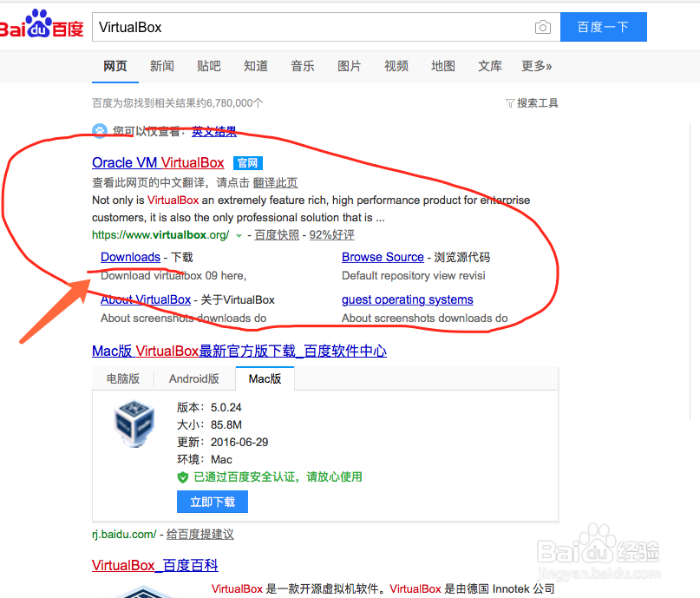The width and height of the screenshot is (700, 598).
Task: Select the Android版 tab
Action: pyautogui.click(x=193, y=378)
